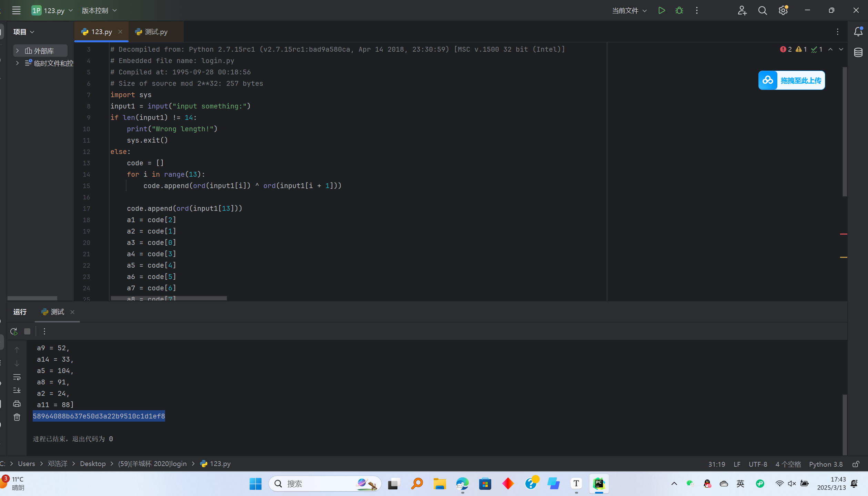Open Users breadcrumb in navigation bar

click(27, 464)
